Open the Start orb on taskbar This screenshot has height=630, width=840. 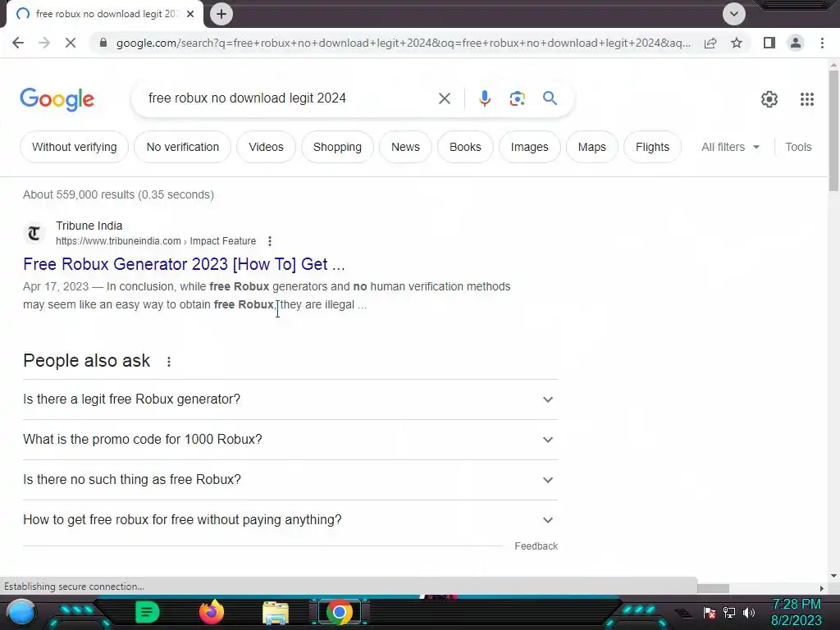[21, 613]
